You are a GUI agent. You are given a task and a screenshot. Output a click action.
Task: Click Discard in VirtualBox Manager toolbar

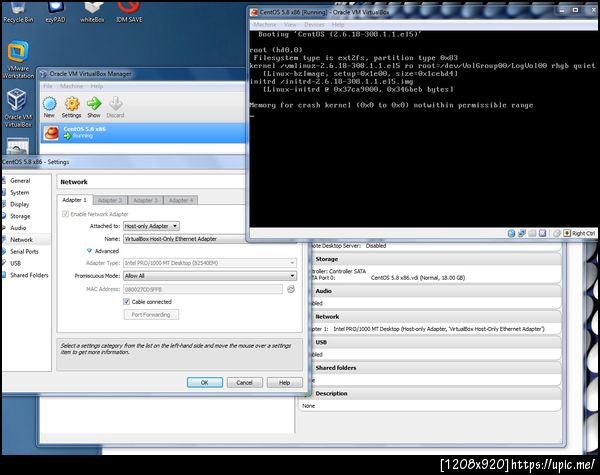click(116, 107)
